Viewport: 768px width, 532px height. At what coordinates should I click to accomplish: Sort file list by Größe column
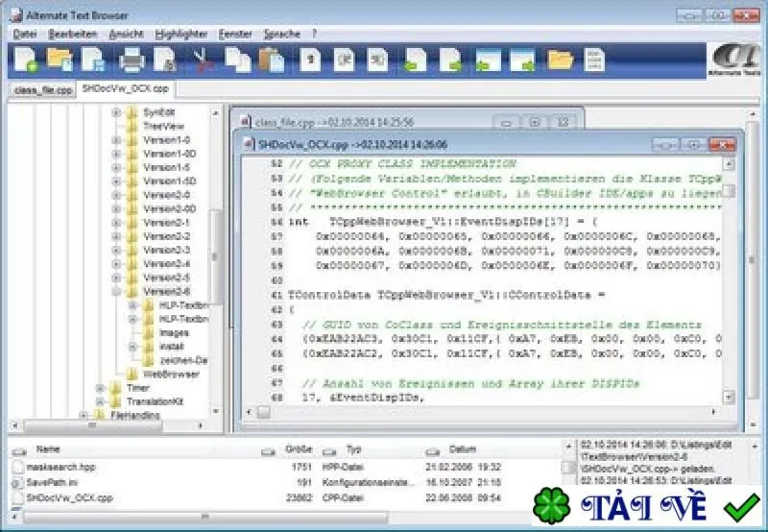point(299,449)
